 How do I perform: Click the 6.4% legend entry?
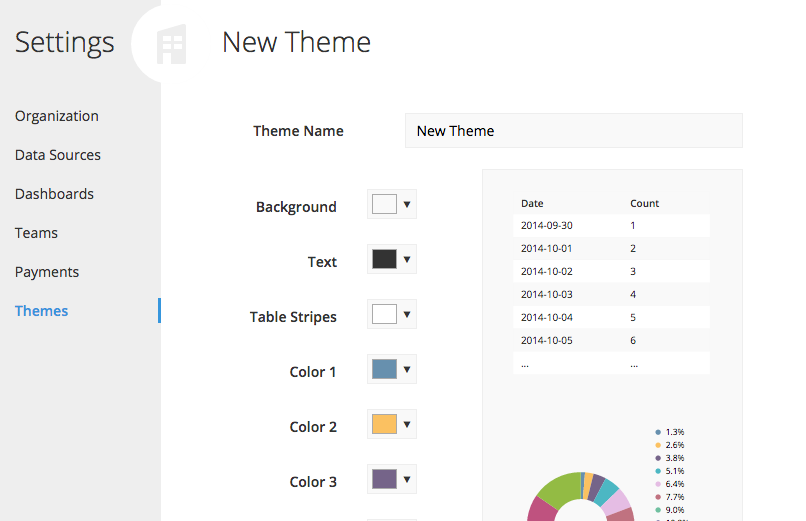pos(670,484)
